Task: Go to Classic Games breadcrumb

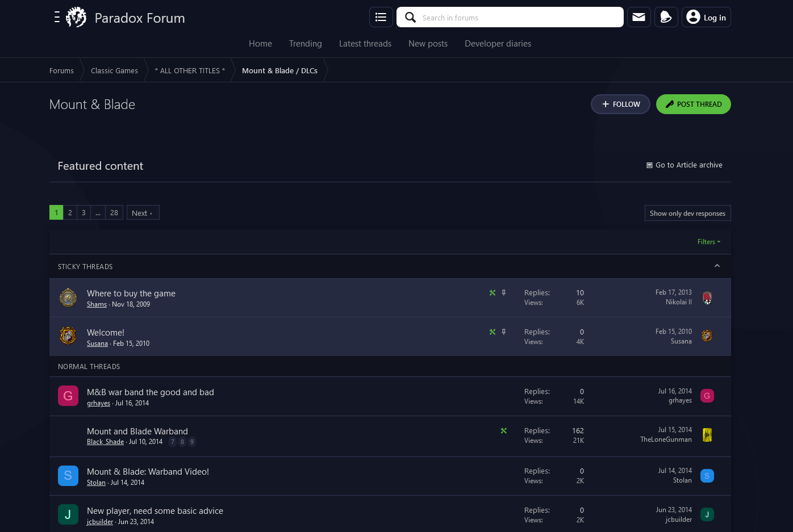Action: click(x=114, y=70)
